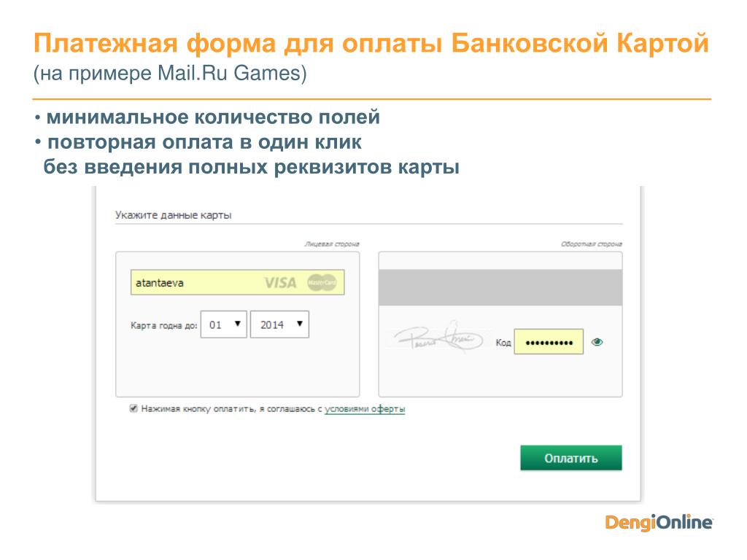The width and height of the screenshot is (747, 560).
Task: Click the VISA logo in card field
Action: [280, 283]
